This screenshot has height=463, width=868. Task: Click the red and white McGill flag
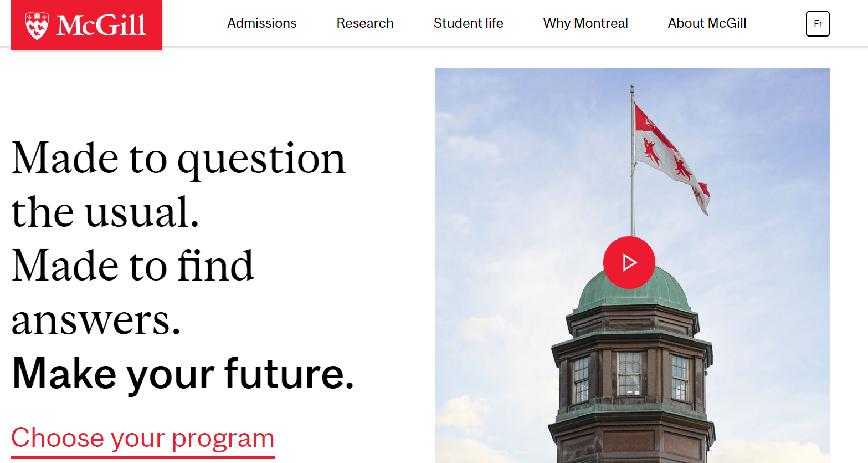click(x=667, y=155)
